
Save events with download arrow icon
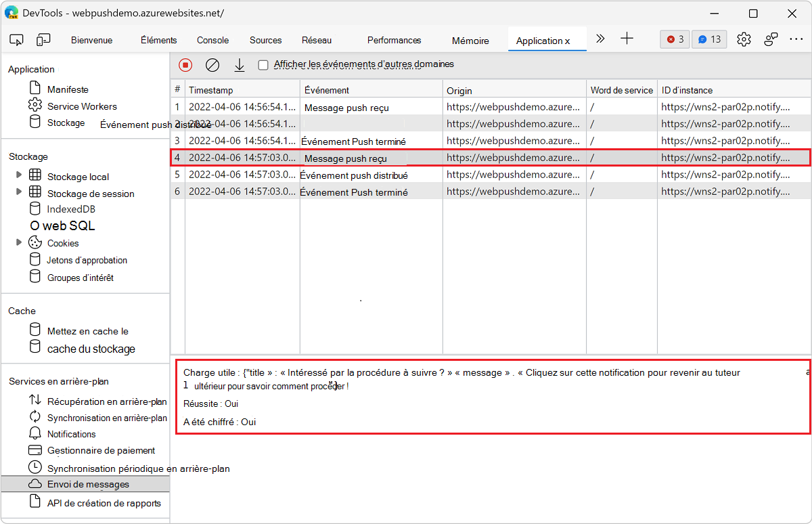[x=240, y=65]
